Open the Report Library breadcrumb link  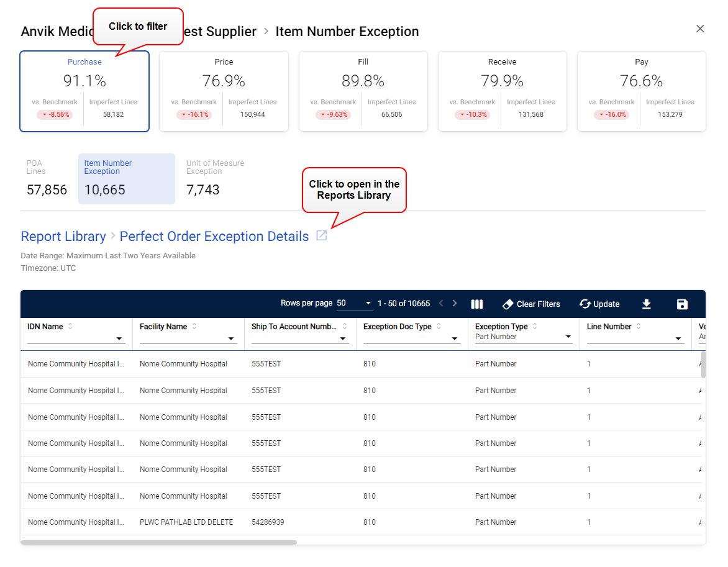click(63, 237)
